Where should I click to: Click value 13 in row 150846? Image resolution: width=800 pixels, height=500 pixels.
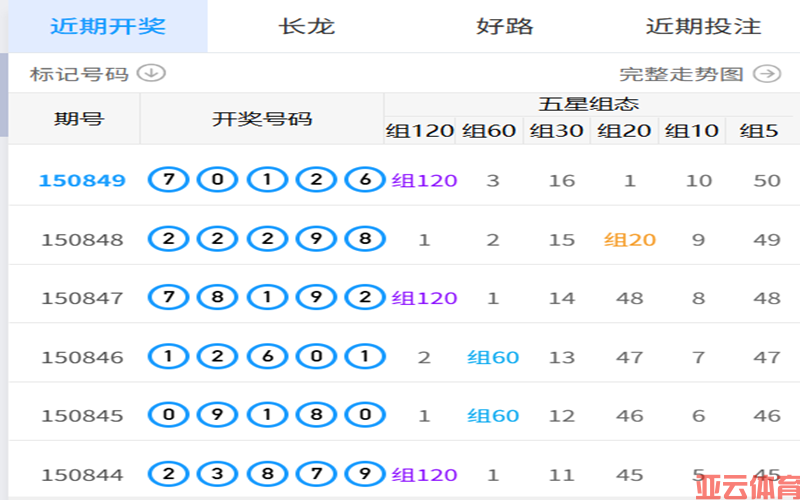[562, 358]
